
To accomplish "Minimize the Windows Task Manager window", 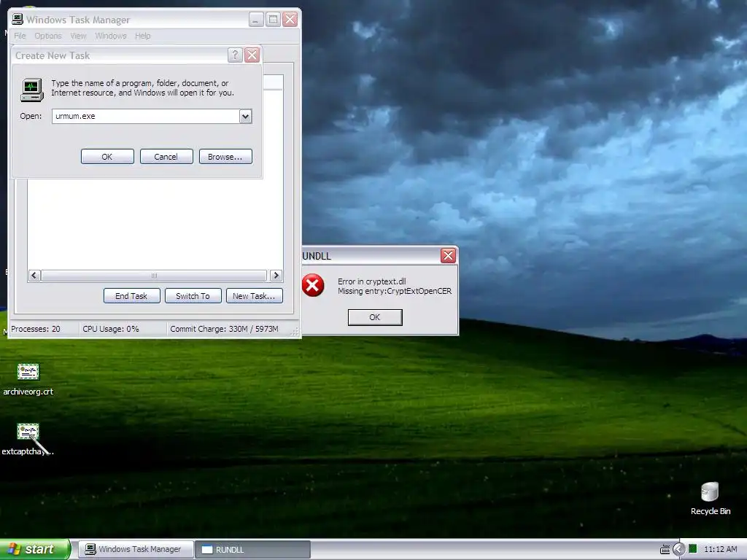I will [x=256, y=20].
